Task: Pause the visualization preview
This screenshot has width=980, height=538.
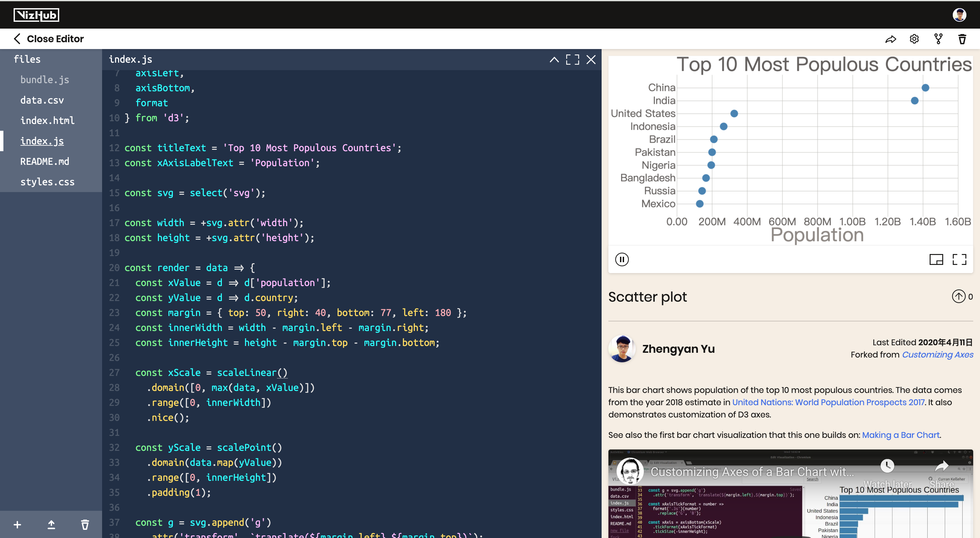Action: pyautogui.click(x=622, y=260)
